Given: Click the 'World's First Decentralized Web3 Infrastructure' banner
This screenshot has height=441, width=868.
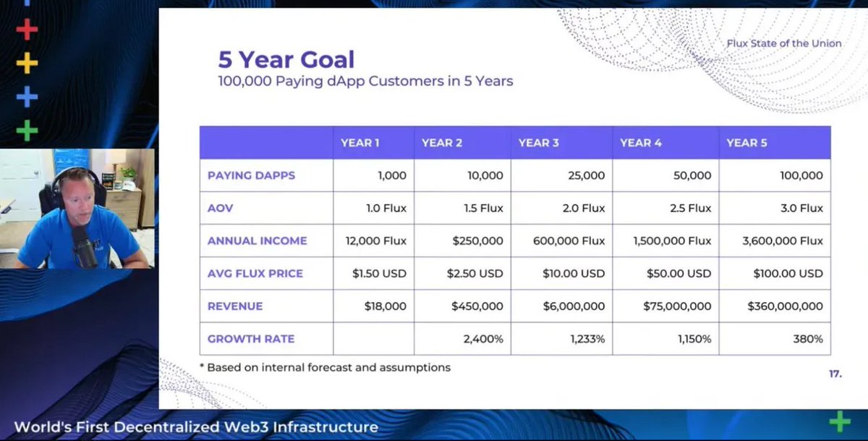Looking at the screenshot, I should tap(196, 427).
